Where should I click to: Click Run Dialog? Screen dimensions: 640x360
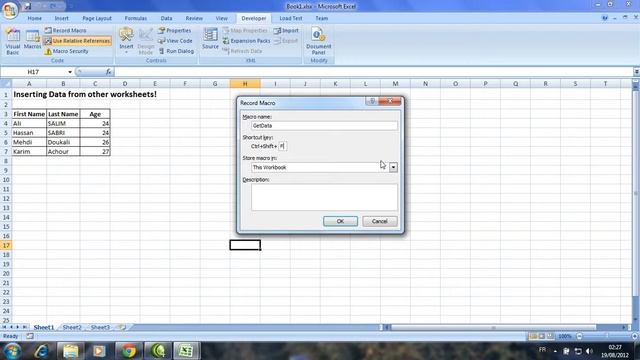pyautogui.click(x=176, y=51)
